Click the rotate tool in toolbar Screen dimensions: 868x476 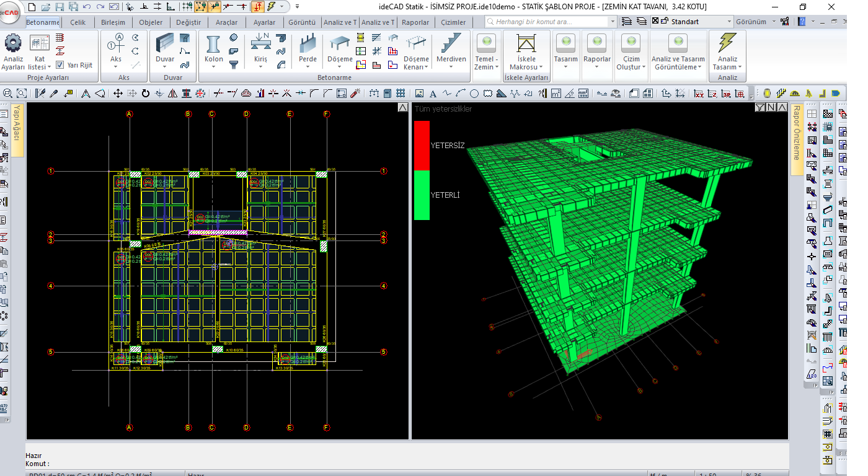146,94
